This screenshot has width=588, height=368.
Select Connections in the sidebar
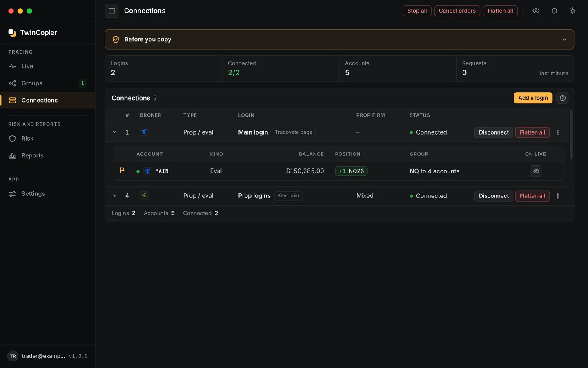pyautogui.click(x=48, y=100)
